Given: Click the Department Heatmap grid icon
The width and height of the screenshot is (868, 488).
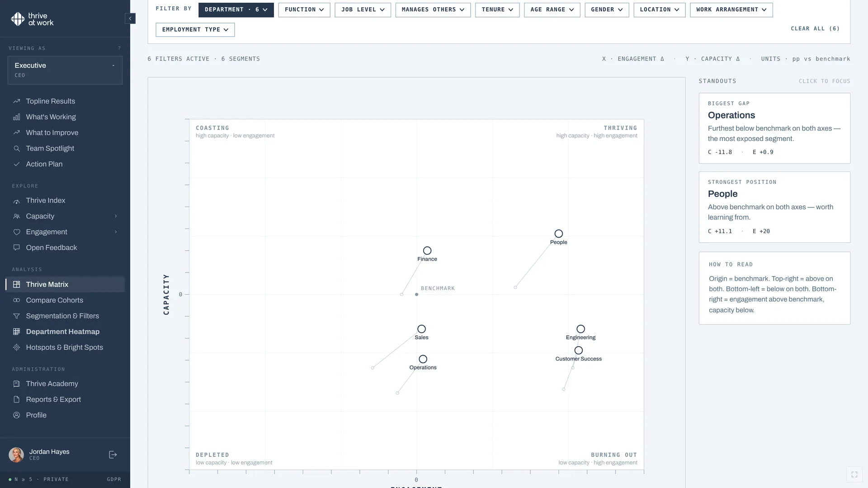Looking at the screenshot, I should (x=17, y=332).
